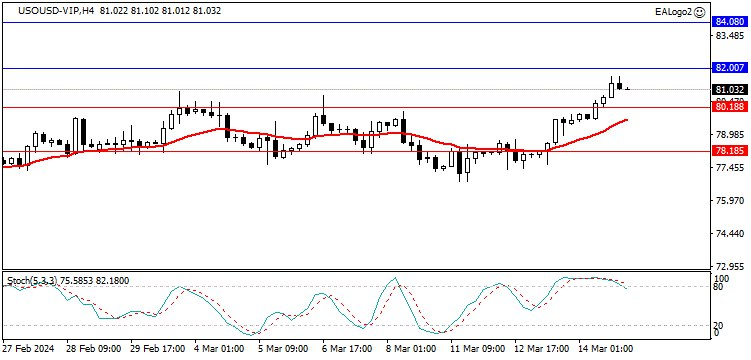Click the 14 Mar 01:00 time label

click(605, 348)
